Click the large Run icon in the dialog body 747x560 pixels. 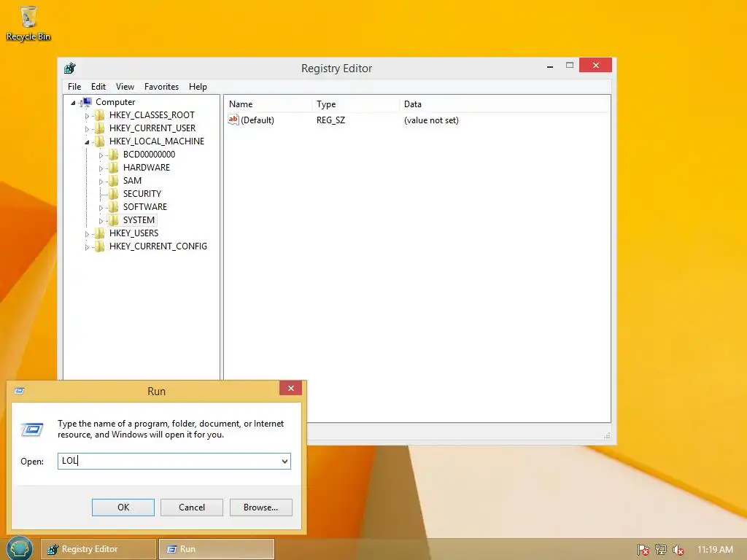tap(32, 429)
